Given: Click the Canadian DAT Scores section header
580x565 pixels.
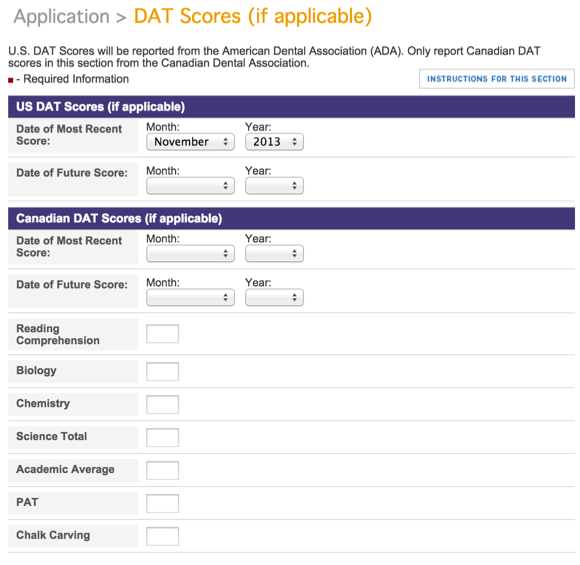Looking at the screenshot, I should 291,218.
